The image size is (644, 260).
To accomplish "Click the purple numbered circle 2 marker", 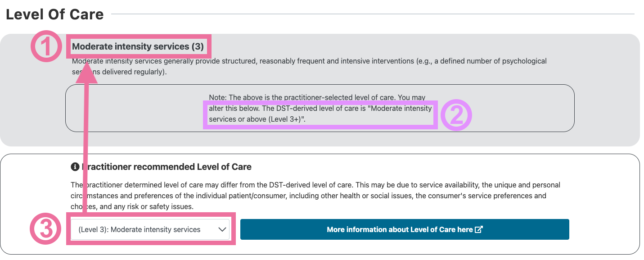I will (456, 115).
